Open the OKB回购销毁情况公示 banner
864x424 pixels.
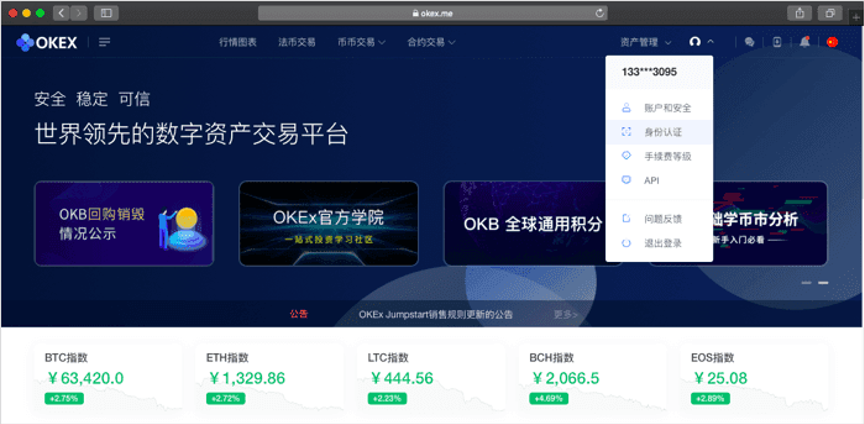(124, 224)
